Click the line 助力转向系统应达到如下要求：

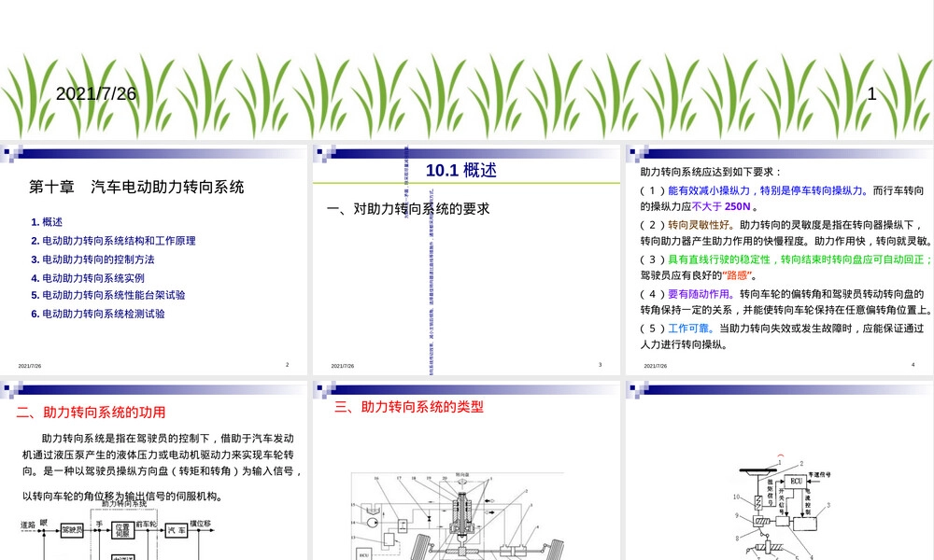711,172
